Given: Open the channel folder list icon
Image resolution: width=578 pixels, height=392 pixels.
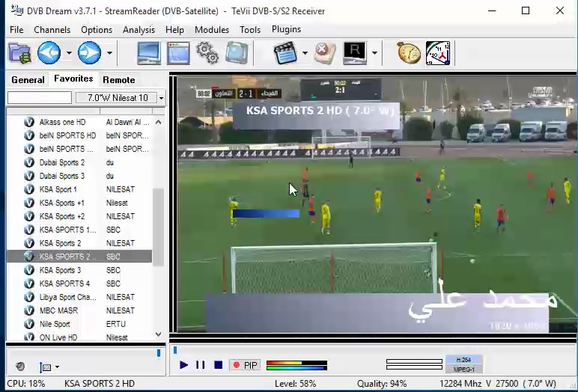Looking at the screenshot, I should [x=19, y=53].
